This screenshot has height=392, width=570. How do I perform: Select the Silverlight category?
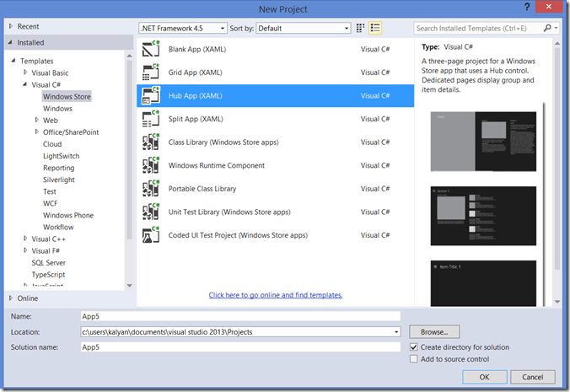pyautogui.click(x=58, y=180)
